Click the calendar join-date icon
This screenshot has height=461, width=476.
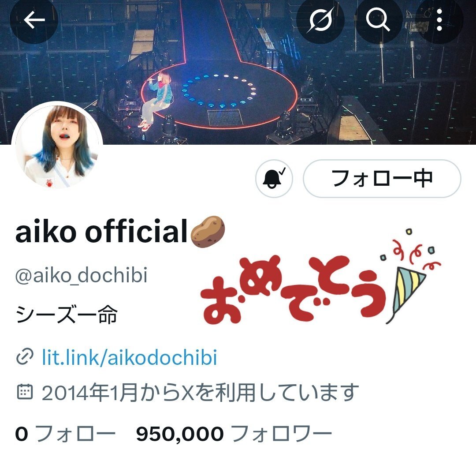click(24, 392)
